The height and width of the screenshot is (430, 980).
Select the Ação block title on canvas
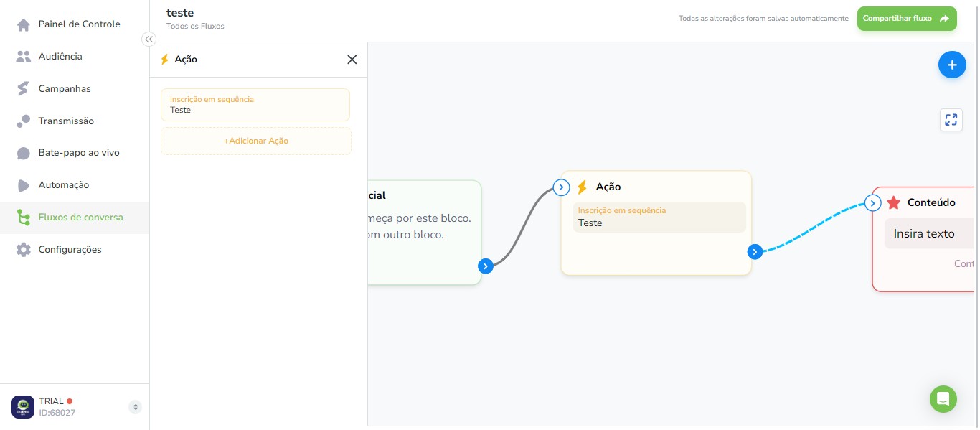(608, 187)
